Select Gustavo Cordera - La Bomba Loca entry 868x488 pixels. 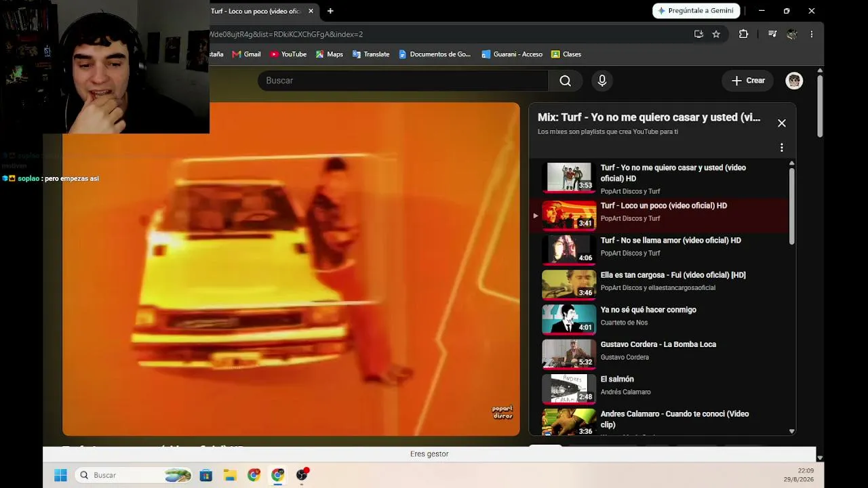coord(659,353)
